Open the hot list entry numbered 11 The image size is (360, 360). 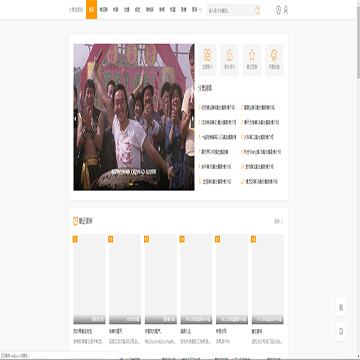215,182
